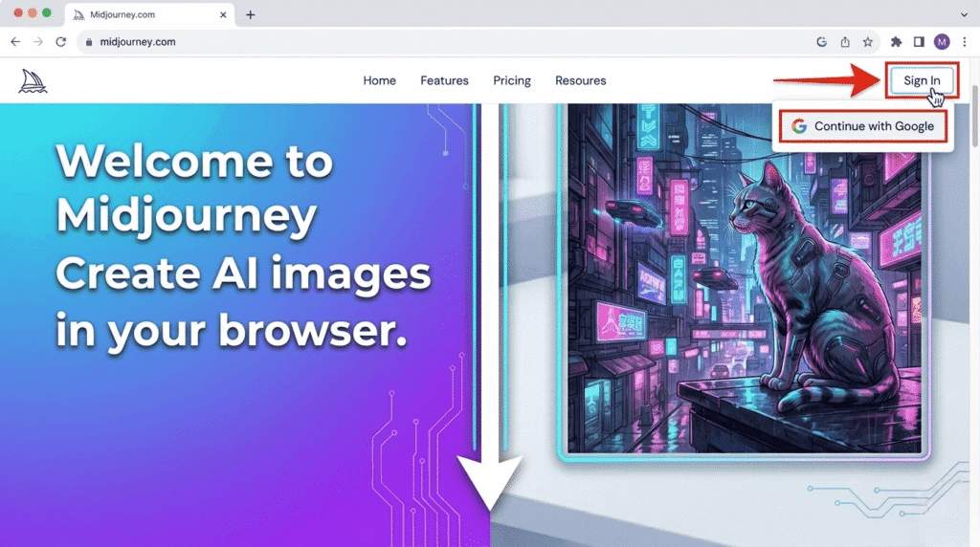The width and height of the screenshot is (980, 547).
Task: Open the extensions puzzle icon
Action: [896, 42]
